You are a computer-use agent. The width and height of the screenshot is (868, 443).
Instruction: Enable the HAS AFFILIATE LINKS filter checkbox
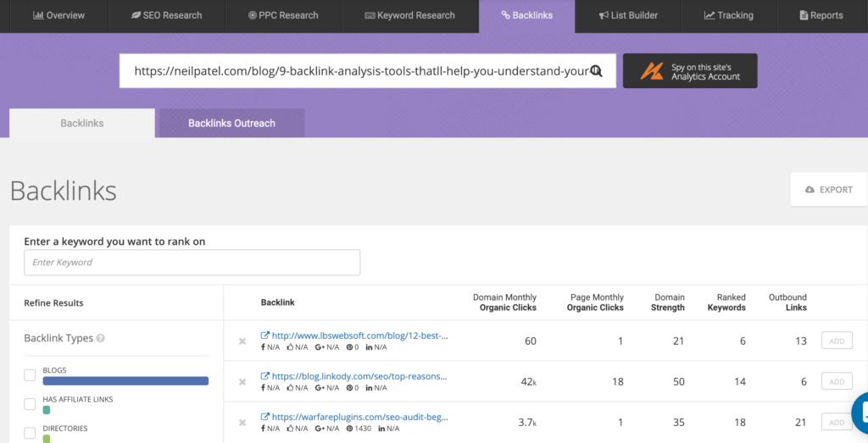coord(30,404)
